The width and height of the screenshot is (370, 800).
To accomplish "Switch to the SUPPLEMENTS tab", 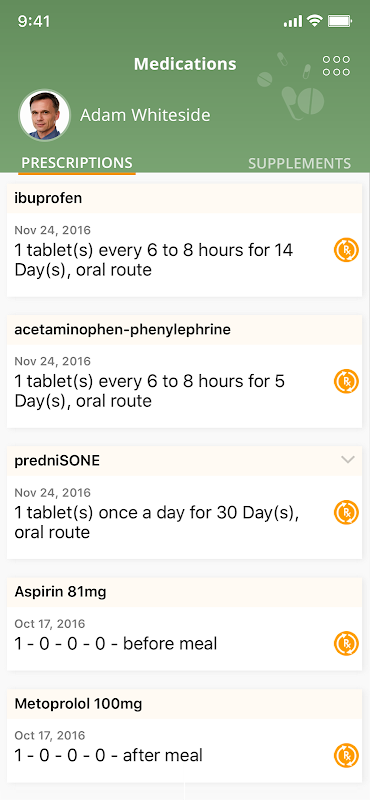I will click(300, 163).
